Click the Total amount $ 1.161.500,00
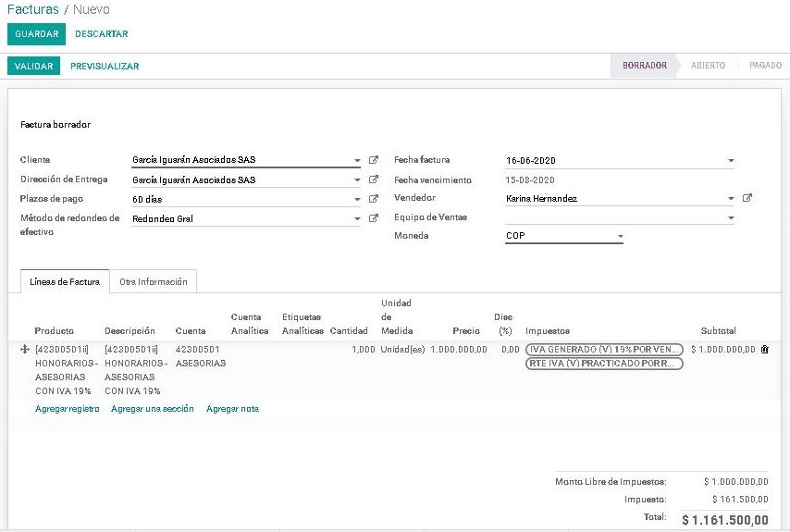The height and width of the screenshot is (532, 790). coord(725,519)
